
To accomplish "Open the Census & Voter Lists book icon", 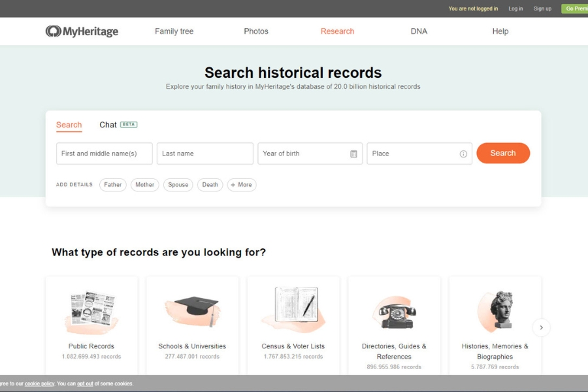I will 293,307.
